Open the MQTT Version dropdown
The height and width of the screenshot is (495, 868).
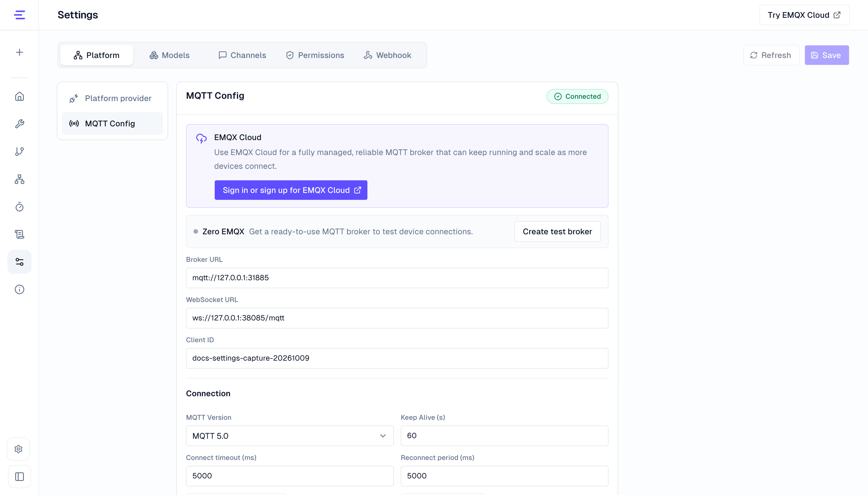pyautogui.click(x=290, y=436)
